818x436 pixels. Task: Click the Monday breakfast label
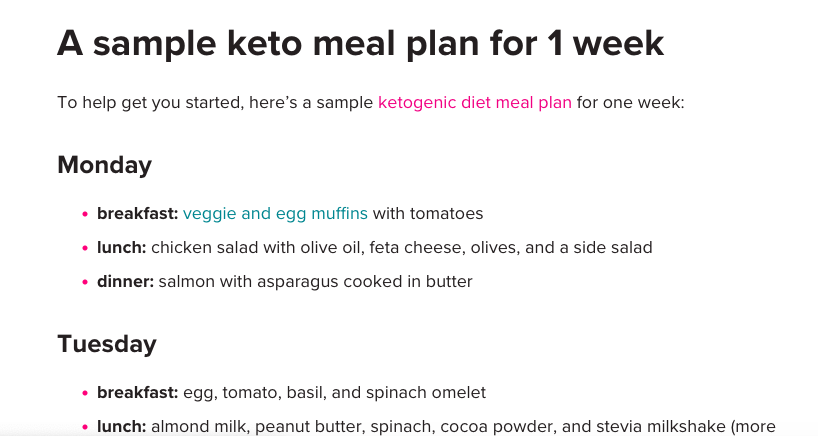[x=137, y=213]
